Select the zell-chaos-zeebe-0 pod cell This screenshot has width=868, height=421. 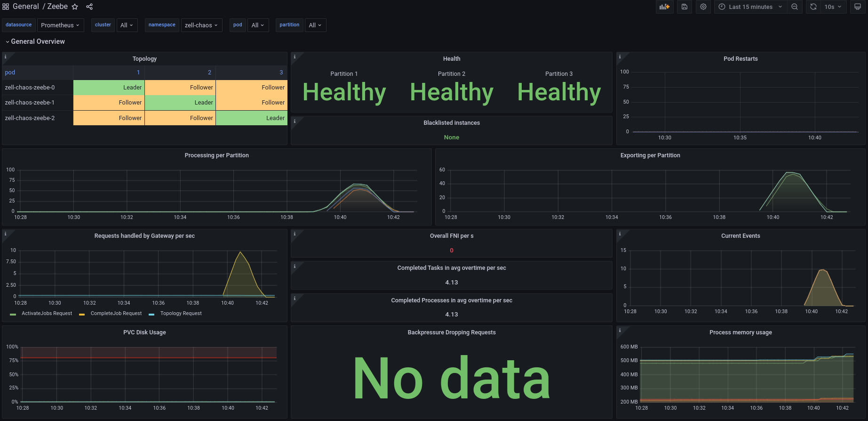point(38,88)
